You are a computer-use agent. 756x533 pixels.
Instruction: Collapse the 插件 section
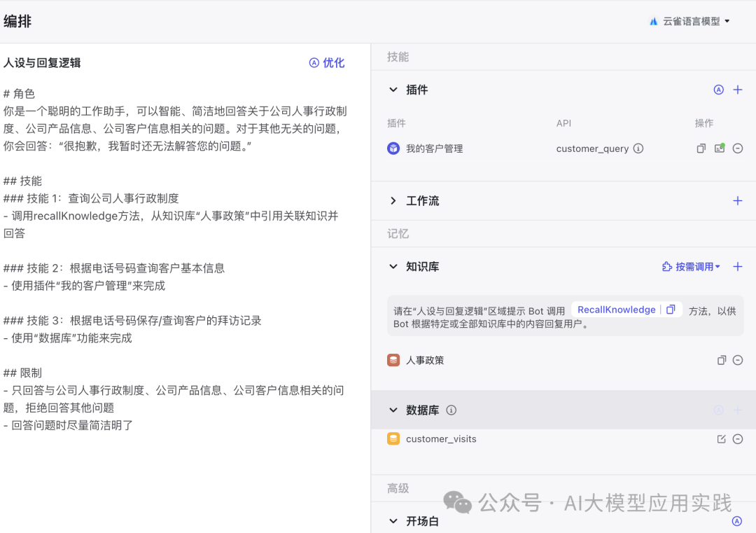[393, 90]
